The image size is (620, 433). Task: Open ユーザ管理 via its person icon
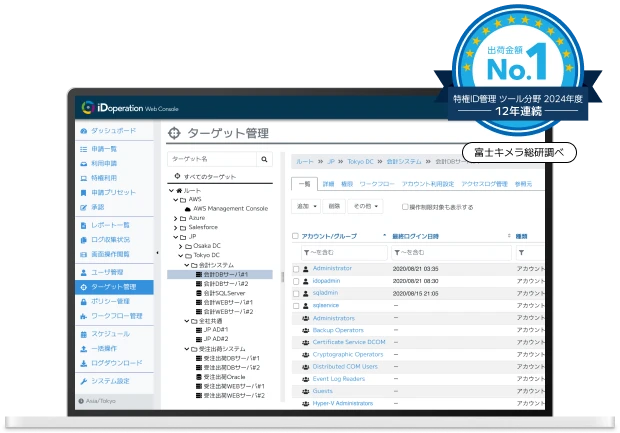coord(83,272)
